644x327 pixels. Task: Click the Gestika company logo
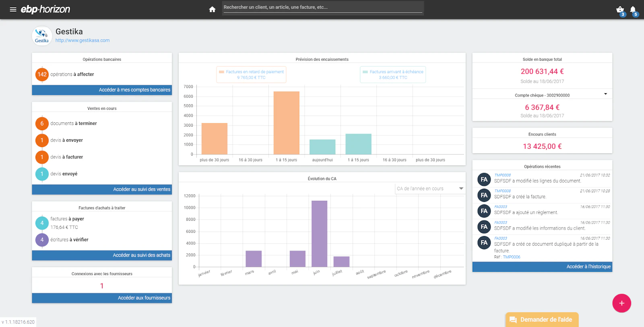[x=42, y=36]
